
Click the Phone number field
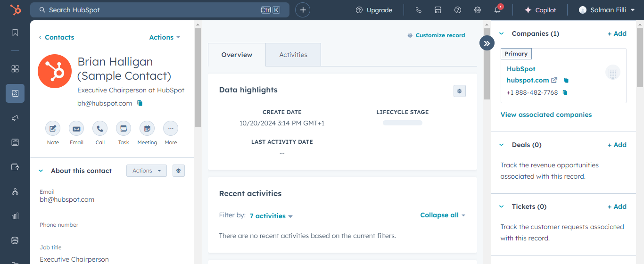pos(112,229)
